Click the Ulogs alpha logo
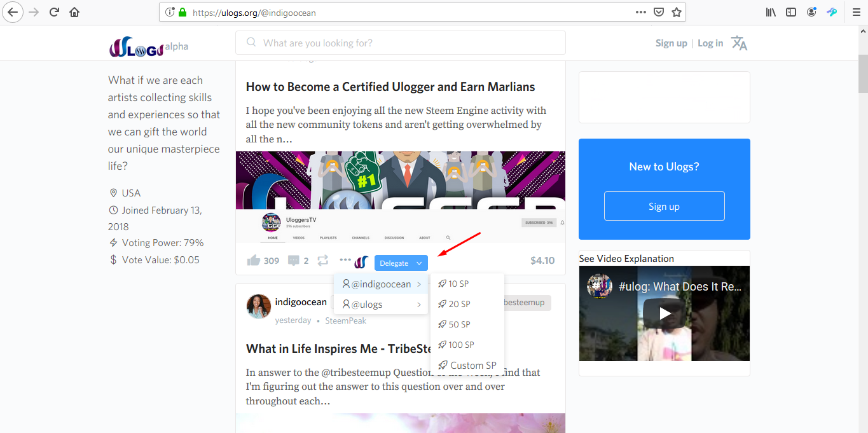868x433 pixels. 149,46
